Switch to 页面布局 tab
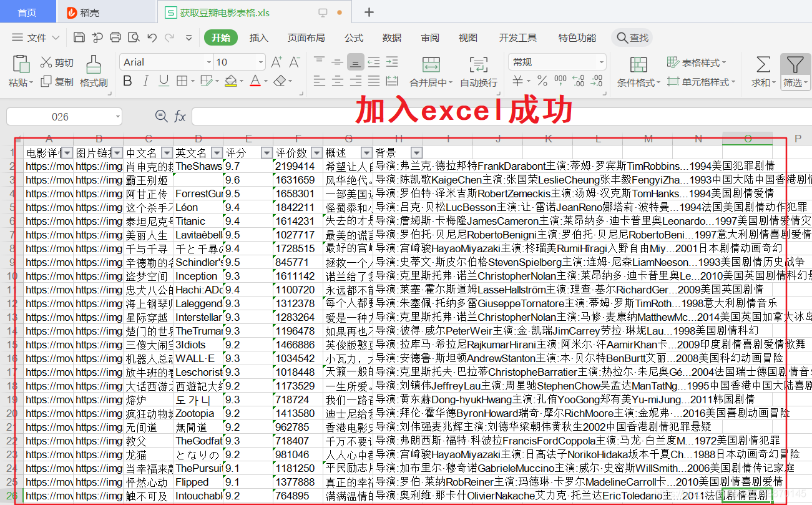The image size is (812, 505). click(x=306, y=37)
